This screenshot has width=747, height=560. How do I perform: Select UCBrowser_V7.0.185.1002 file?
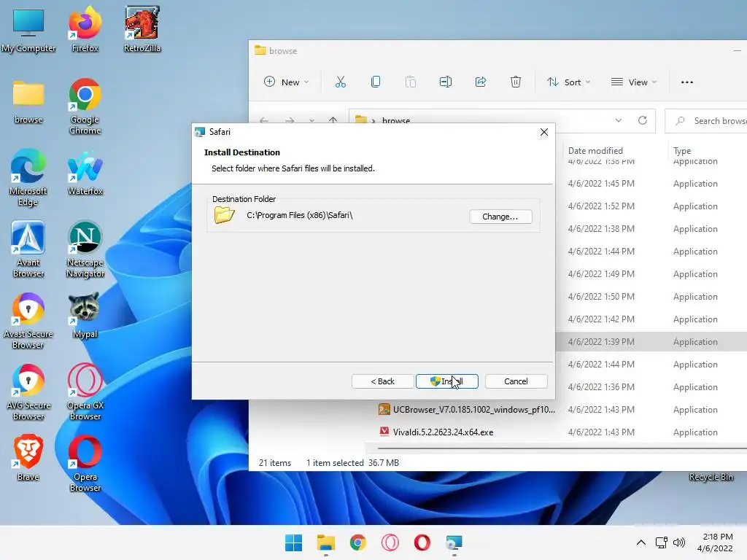coord(467,409)
